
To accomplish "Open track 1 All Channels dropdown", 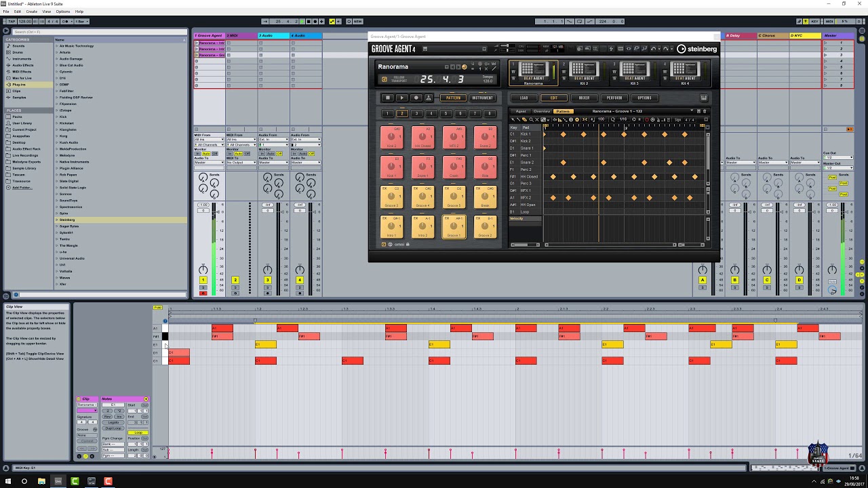I will (x=209, y=145).
